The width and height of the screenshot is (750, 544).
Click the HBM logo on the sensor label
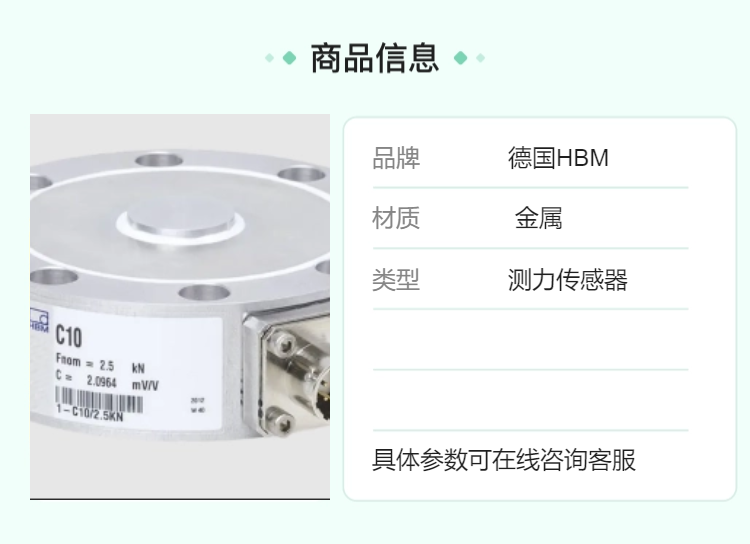tap(39, 320)
